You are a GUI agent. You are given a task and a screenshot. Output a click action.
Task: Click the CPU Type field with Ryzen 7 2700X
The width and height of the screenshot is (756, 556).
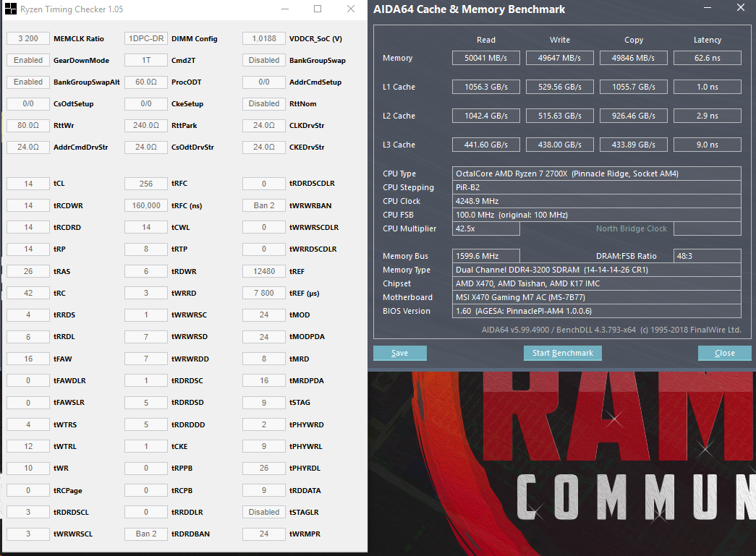click(x=596, y=174)
